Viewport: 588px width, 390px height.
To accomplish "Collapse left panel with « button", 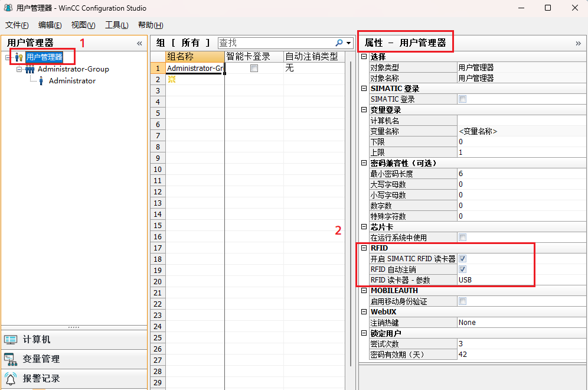I will [139, 43].
